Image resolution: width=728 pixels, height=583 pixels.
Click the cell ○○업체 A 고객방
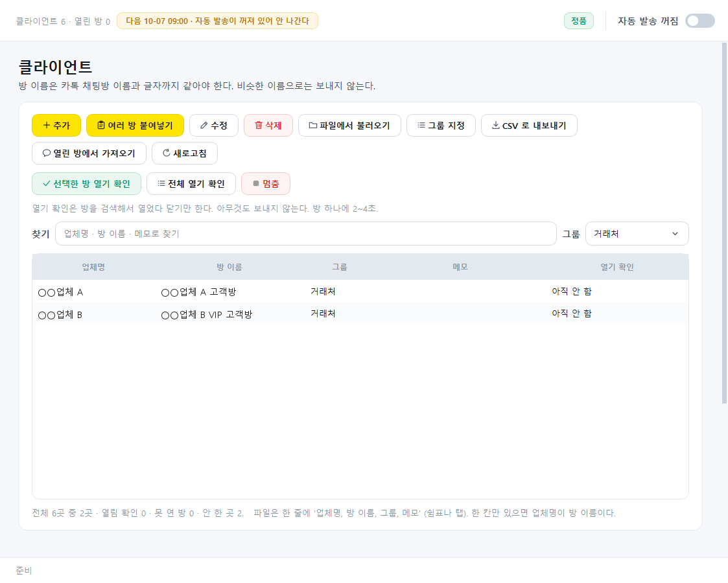(x=199, y=291)
